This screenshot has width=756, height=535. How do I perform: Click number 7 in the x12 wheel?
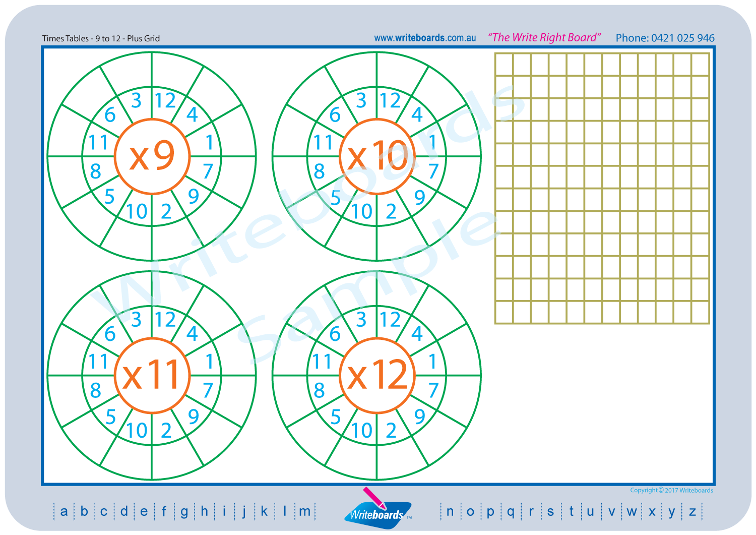433,390
